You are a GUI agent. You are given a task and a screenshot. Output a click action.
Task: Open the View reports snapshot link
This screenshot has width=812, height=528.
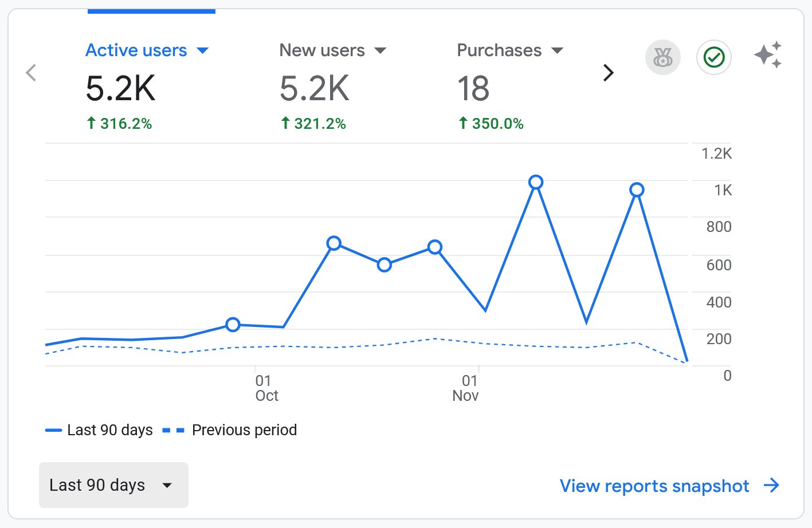pos(654,486)
